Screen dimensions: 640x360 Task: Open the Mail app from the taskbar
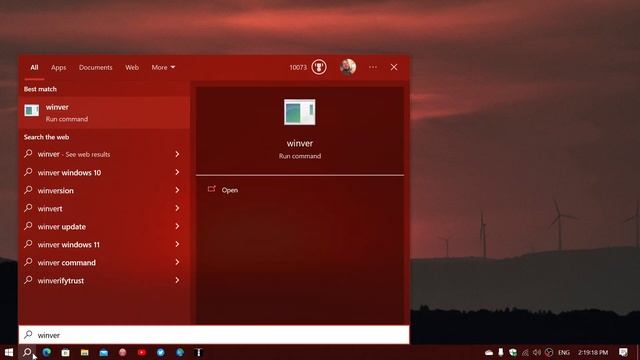coord(104,353)
